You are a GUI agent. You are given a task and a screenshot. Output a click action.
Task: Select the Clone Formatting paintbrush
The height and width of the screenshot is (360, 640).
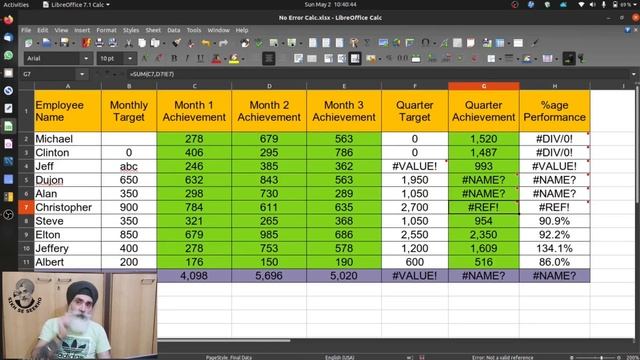(x=176, y=43)
